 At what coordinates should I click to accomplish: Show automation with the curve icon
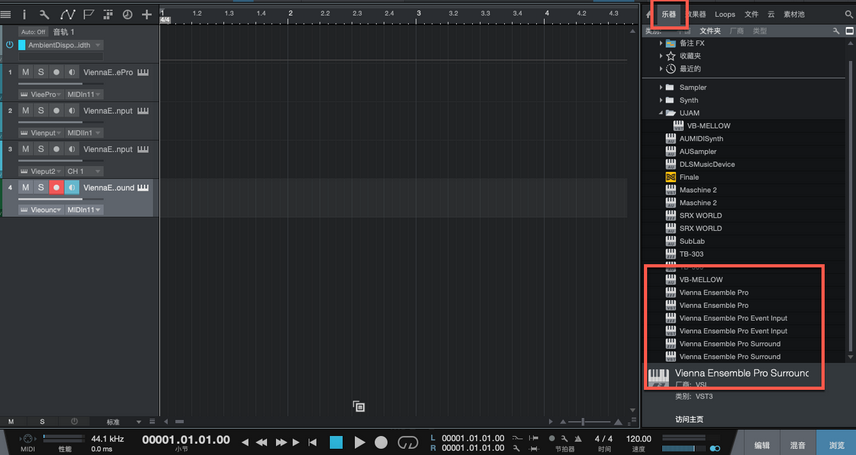coord(67,15)
